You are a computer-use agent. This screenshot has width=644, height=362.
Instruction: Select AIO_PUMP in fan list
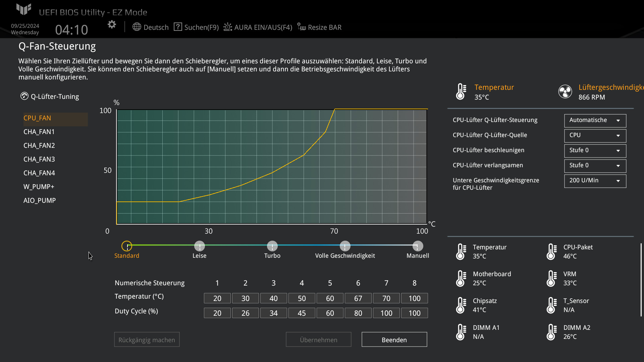40,200
